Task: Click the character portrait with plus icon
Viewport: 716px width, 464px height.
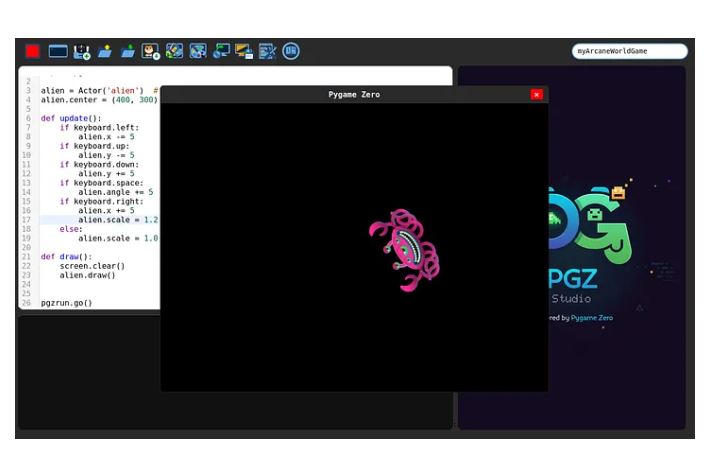Action: coord(151,51)
